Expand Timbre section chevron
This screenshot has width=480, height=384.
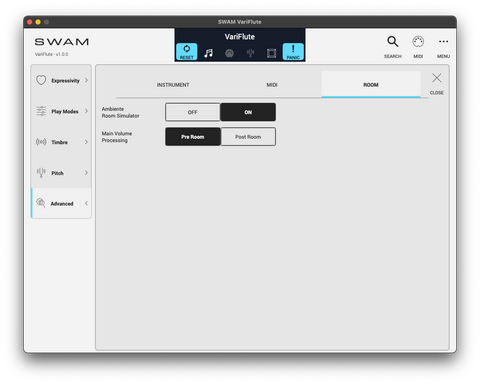pyautogui.click(x=86, y=142)
